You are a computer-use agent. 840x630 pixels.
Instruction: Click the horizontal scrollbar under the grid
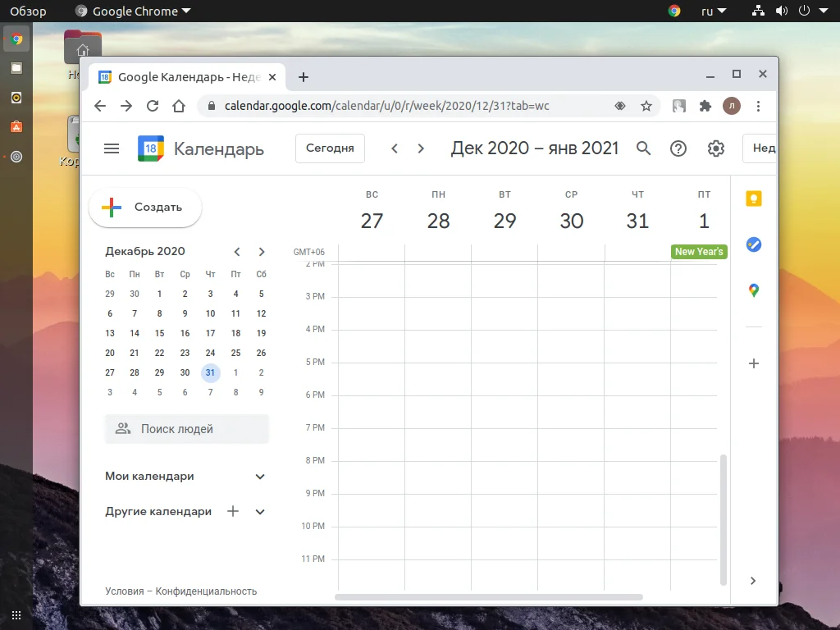(x=489, y=597)
